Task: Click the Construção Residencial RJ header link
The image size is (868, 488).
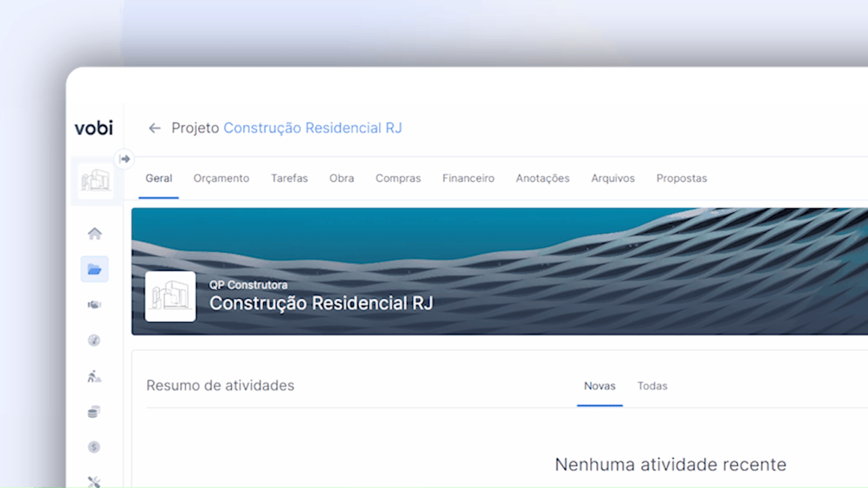Action: tap(313, 128)
